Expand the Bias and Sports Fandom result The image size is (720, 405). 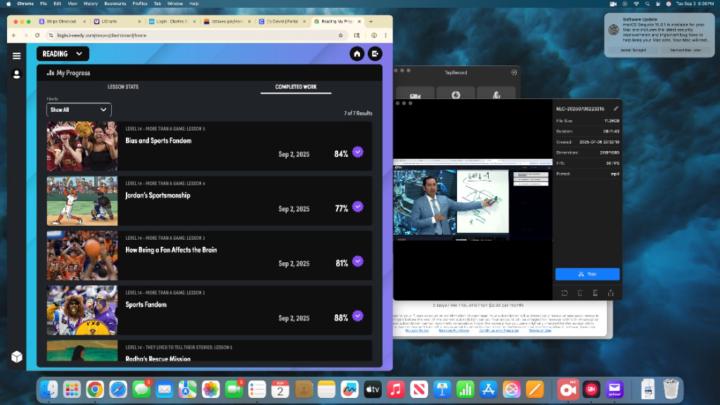click(x=358, y=152)
